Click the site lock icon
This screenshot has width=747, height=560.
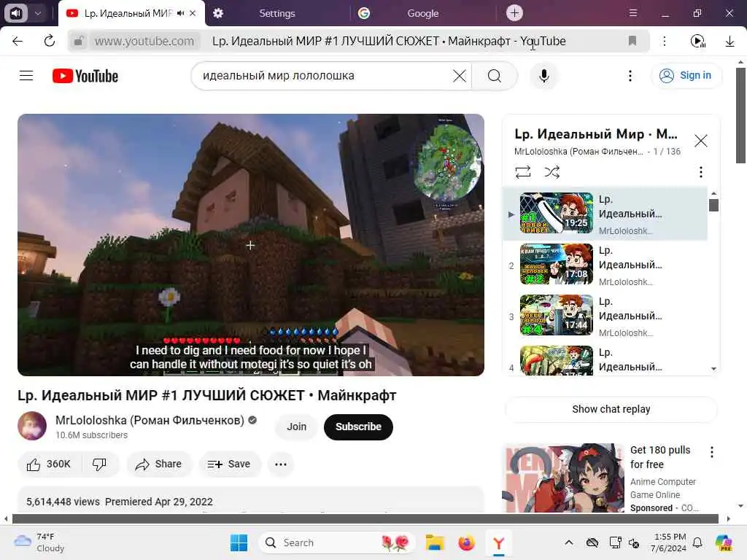79,42
